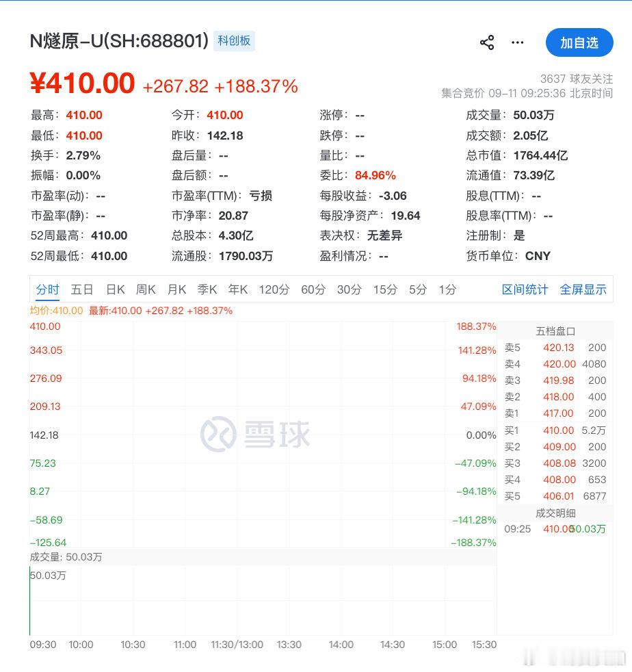The image size is (632, 672).
Task: Click the 市净率 value 20.87
Action: click(233, 216)
